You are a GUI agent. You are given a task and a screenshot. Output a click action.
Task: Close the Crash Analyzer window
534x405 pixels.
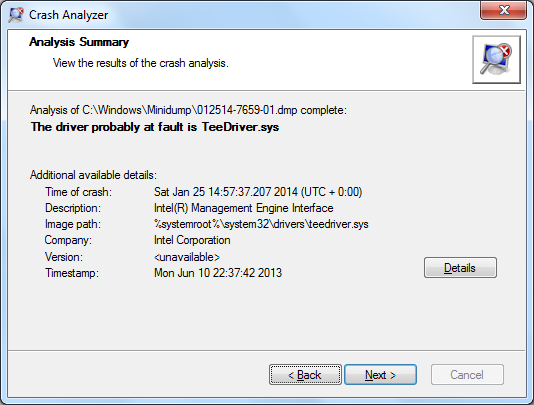tap(504, 10)
